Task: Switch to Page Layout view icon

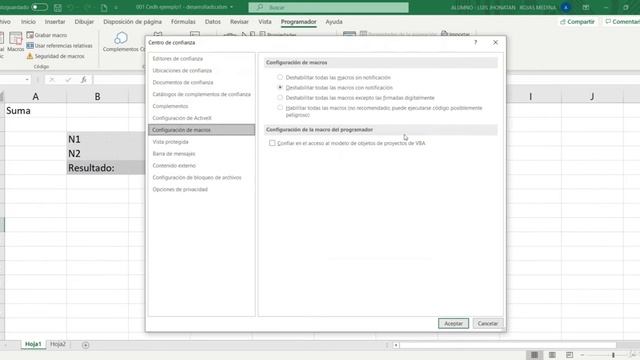Action: (552, 355)
